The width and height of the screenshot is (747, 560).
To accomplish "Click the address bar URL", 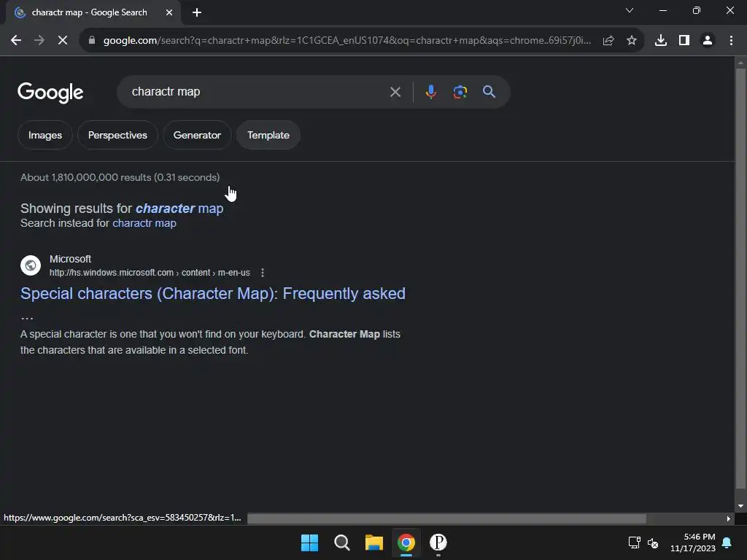I will (347, 41).
